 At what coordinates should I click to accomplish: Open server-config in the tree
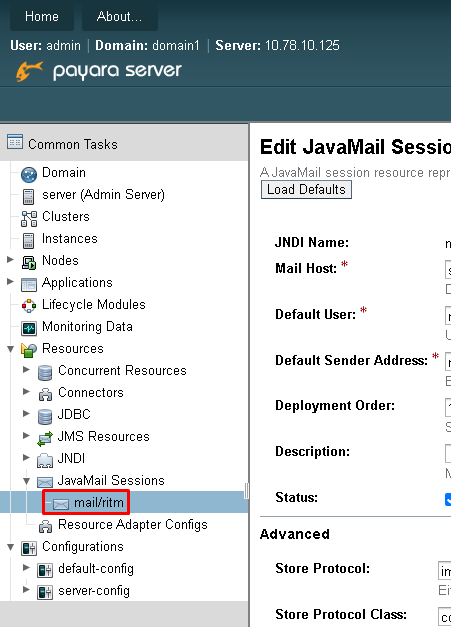click(94, 591)
